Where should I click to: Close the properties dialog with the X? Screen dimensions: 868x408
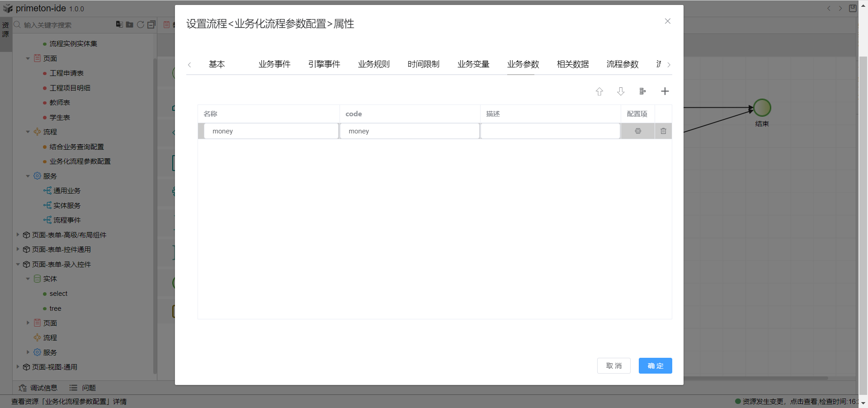click(x=667, y=21)
